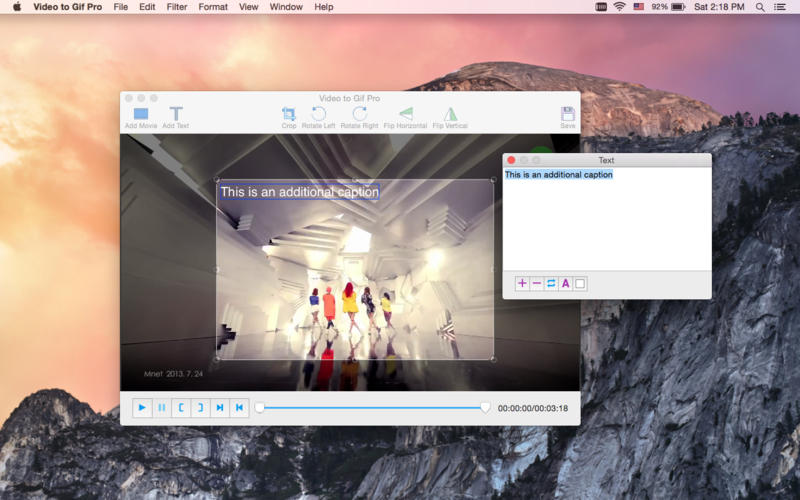The height and width of the screenshot is (500, 800).
Task: Click the Add Text toolbar icon
Action: [176, 117]
